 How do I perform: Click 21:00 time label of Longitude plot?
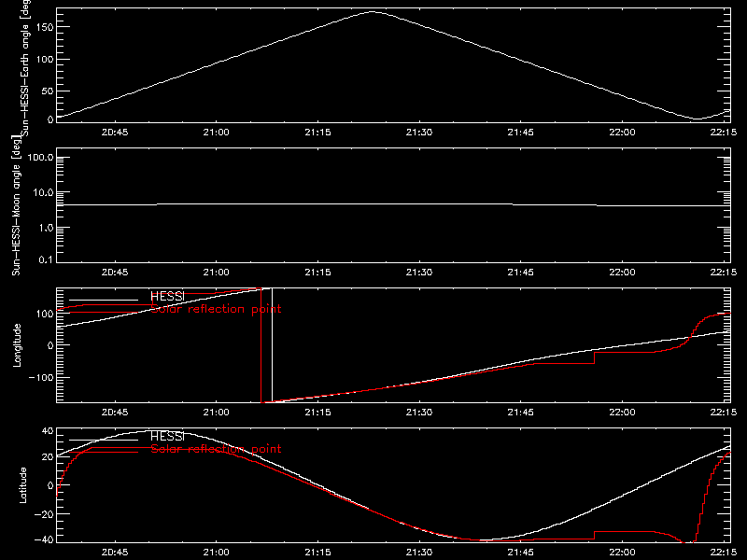pos(217,412)
